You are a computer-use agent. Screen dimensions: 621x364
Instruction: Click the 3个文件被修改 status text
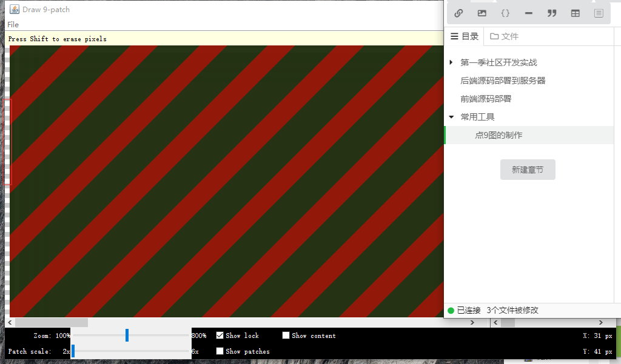click(x=512, y=311)
